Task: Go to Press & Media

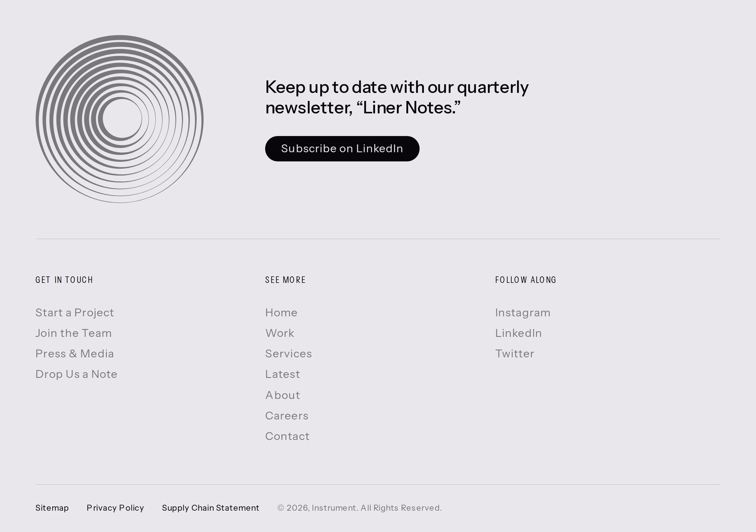Action: (75, 354)
